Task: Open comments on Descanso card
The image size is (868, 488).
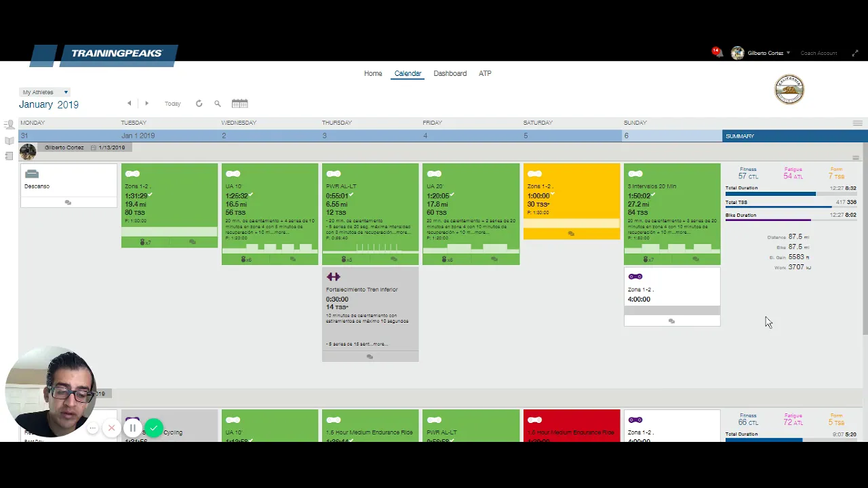Action: point(68,202)
